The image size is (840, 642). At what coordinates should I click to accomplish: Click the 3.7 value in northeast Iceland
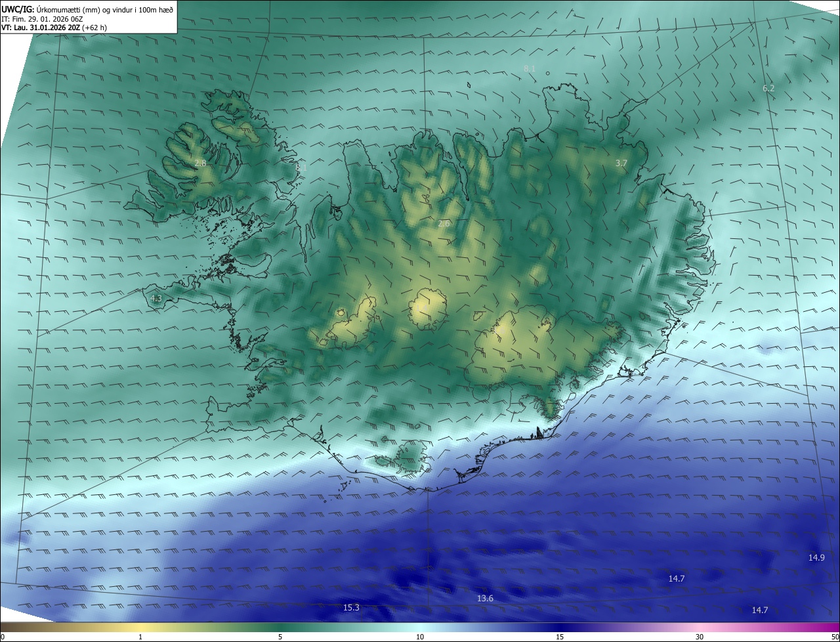pyautogui.click(x=621, y=163)
